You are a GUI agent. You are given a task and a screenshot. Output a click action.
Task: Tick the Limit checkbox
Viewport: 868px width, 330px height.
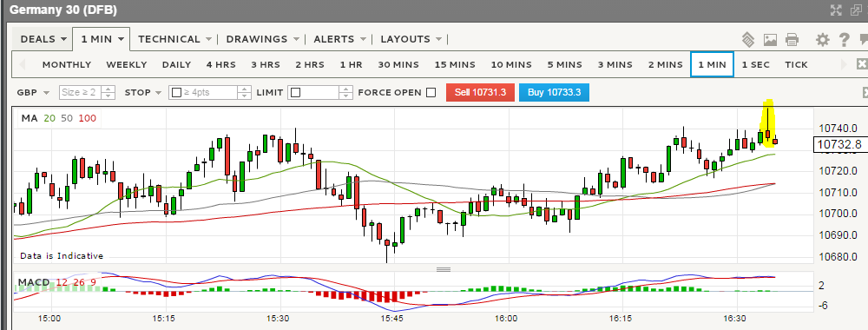[x=296, y=92]
